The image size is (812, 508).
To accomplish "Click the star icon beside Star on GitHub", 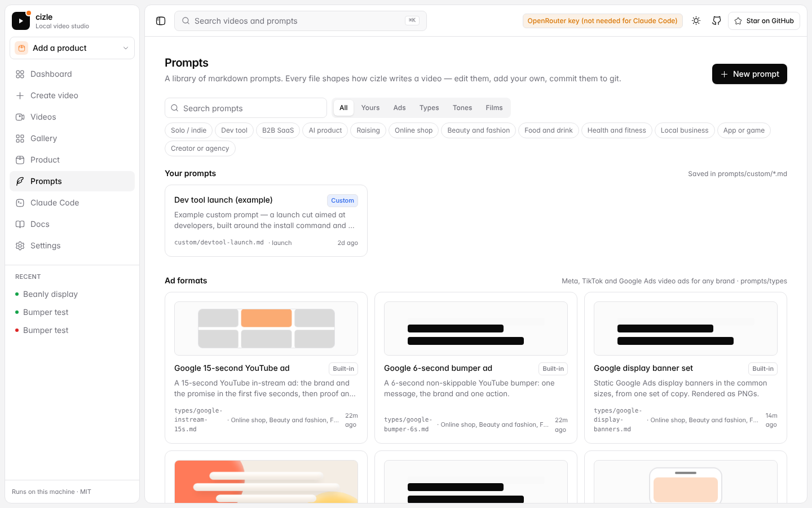I will [x=738, y=21].
